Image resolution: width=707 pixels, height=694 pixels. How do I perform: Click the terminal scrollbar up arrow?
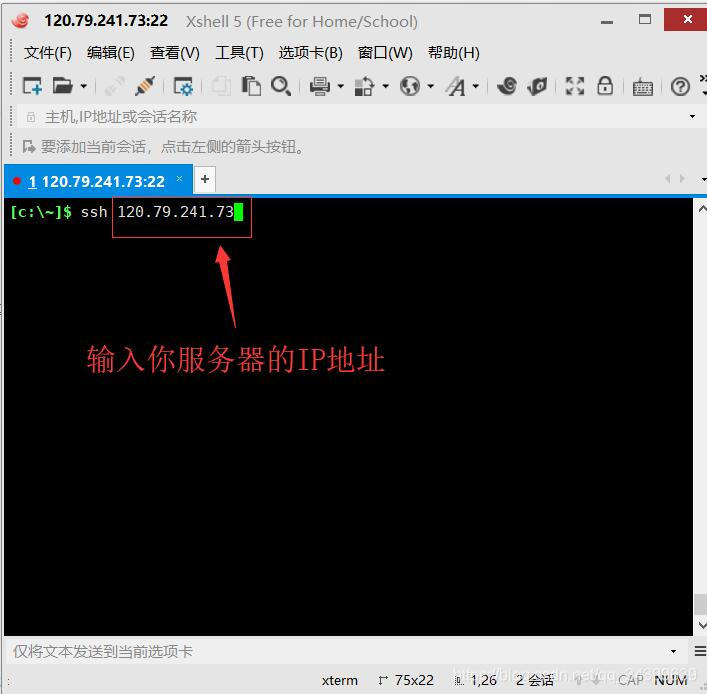[702, 208]
